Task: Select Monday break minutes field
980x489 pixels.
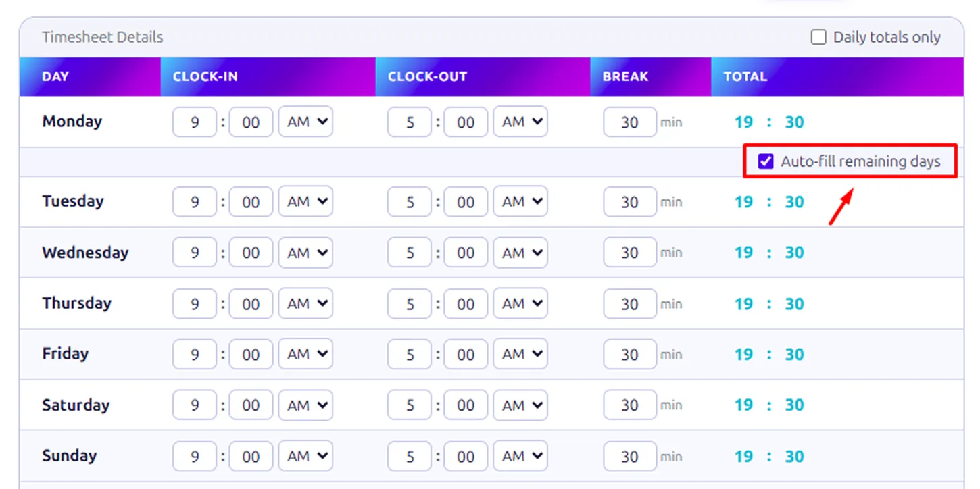Action: [x=629, y=122]
